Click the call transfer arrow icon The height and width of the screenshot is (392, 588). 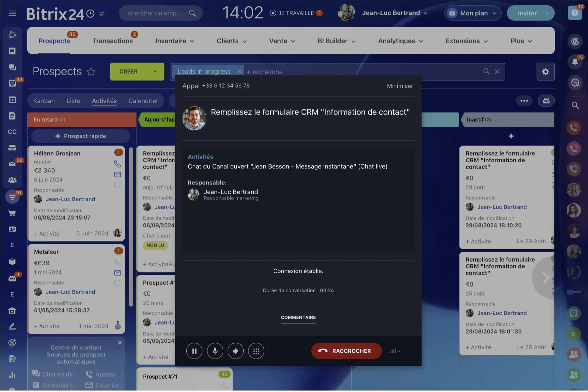(x=235, y=351)
